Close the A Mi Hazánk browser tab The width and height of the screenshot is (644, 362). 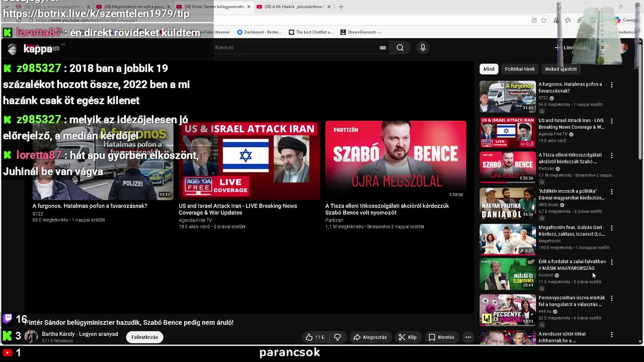coord(329,7)
